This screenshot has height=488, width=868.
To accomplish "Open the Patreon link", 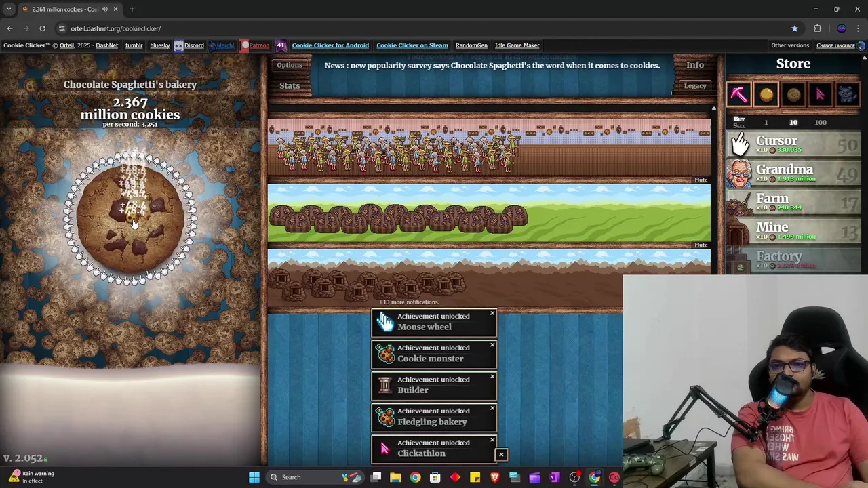I will [255, 45].
